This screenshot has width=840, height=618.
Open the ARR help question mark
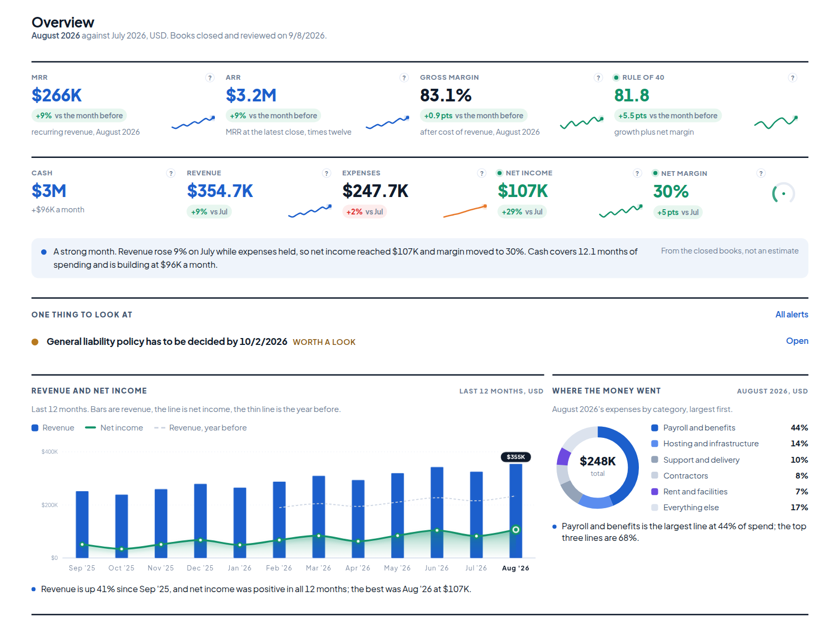click(404, 78)
